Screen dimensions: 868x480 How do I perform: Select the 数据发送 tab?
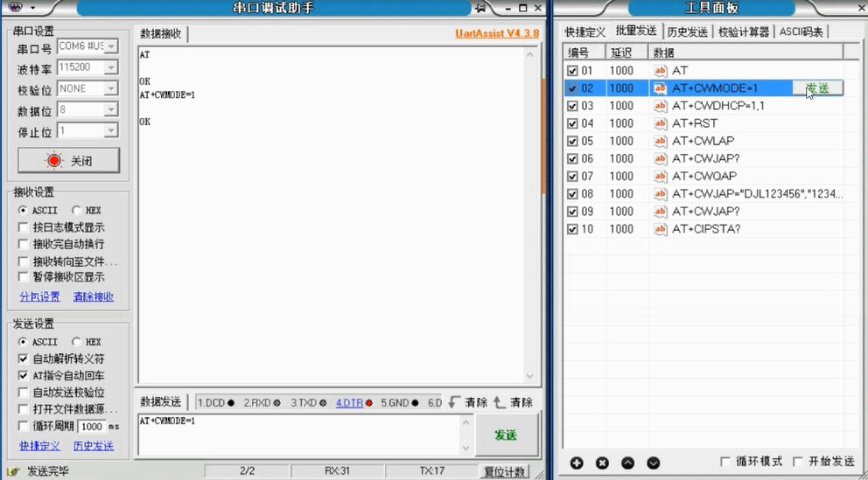[160, 402]
